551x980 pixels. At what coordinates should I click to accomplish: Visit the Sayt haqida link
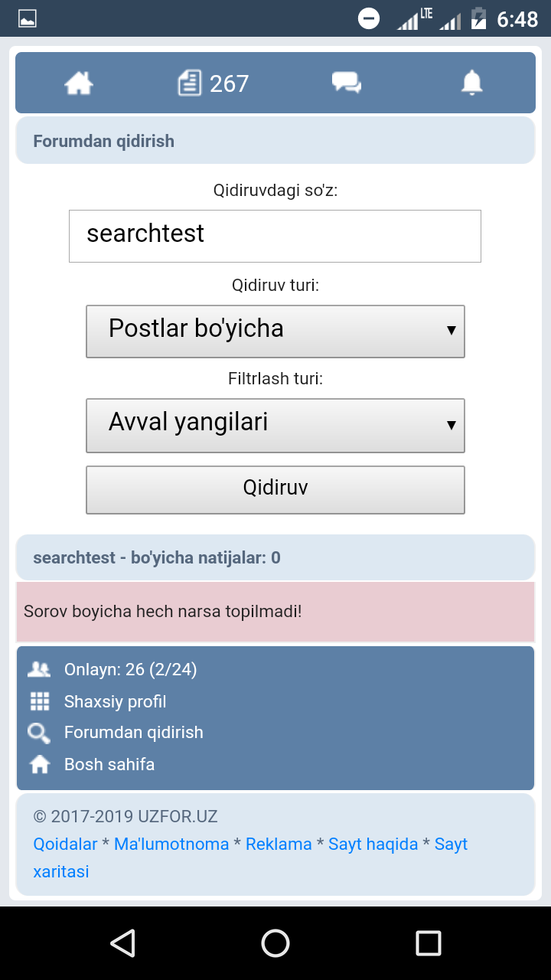(x=373, y=844)
